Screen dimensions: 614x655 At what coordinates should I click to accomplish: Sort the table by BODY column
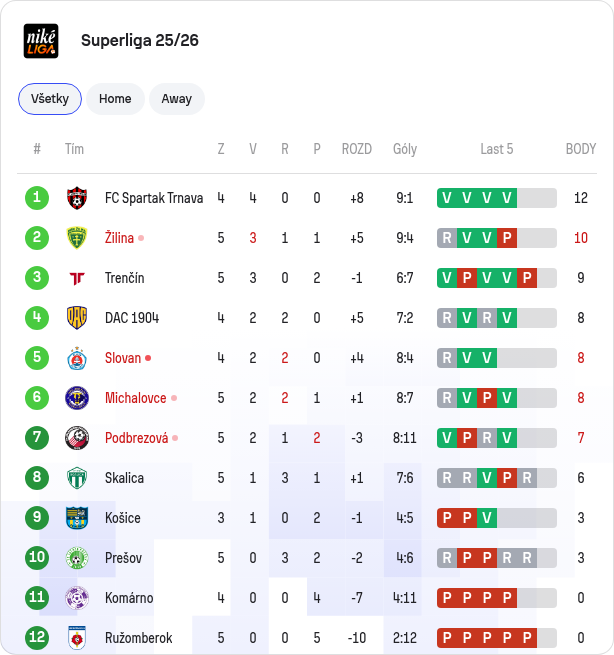pyautogui.click(x=581, y=149)
